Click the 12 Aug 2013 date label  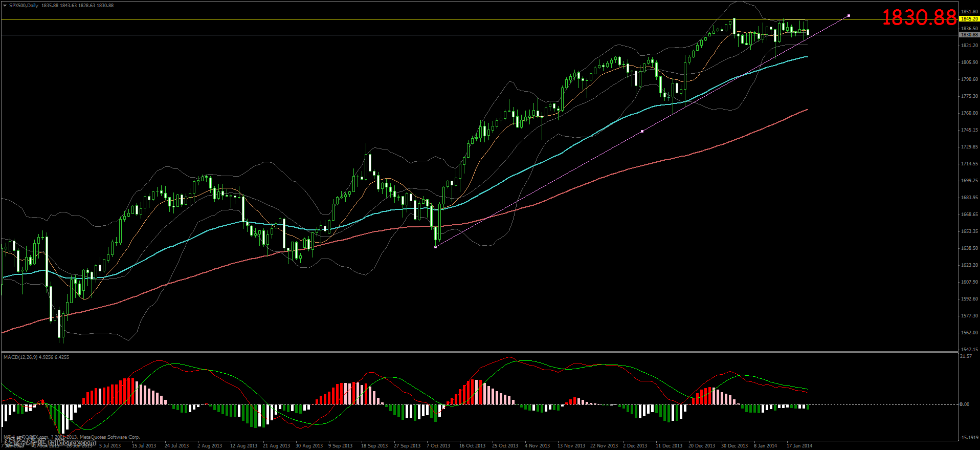pos(243,445)
